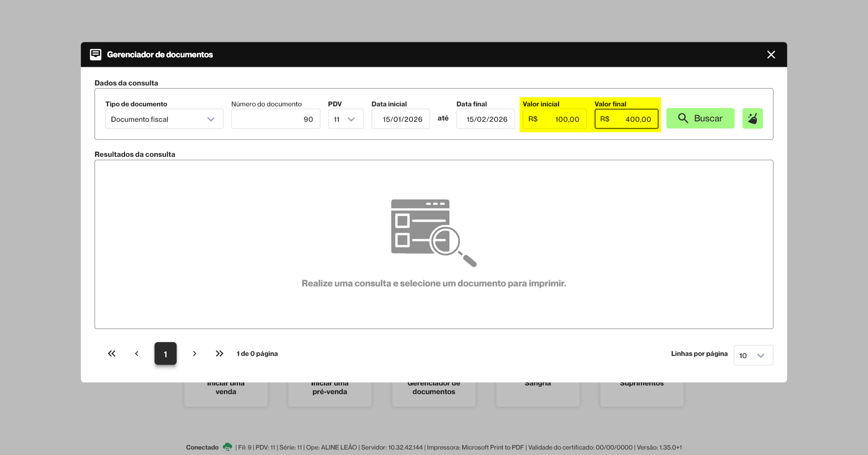The width and height of the screenshot is (868, 455).
Task: Select page 1 in the pagination
Action: click(165, 354)
